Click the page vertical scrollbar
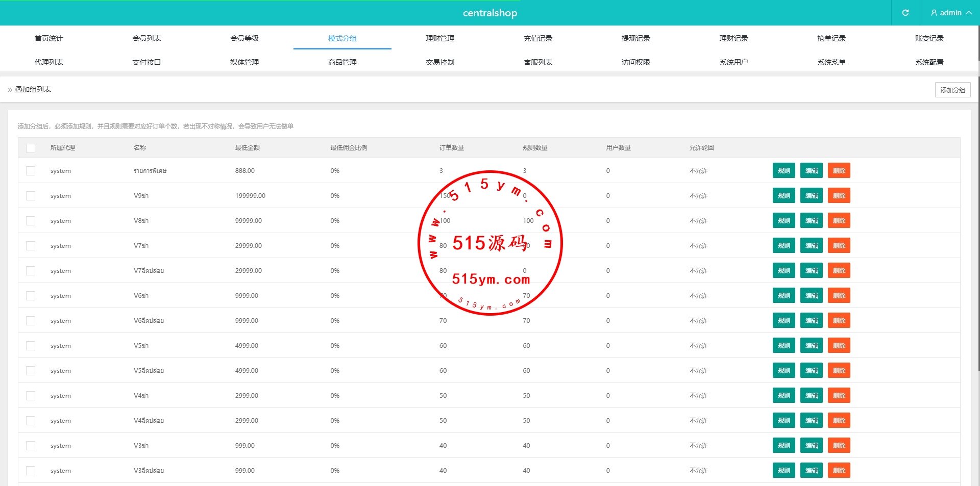This screenshot has height=486, width=980. (978, 204)
